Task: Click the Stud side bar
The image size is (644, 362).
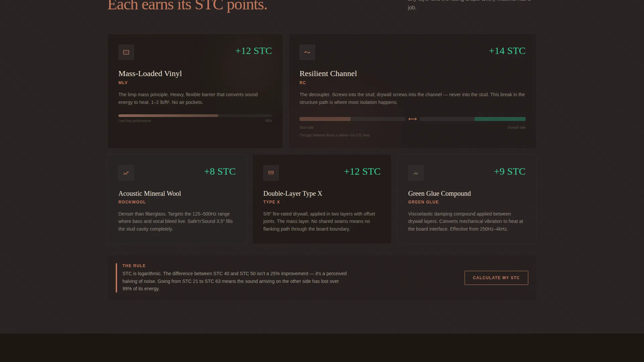Action: pos(353,119)
